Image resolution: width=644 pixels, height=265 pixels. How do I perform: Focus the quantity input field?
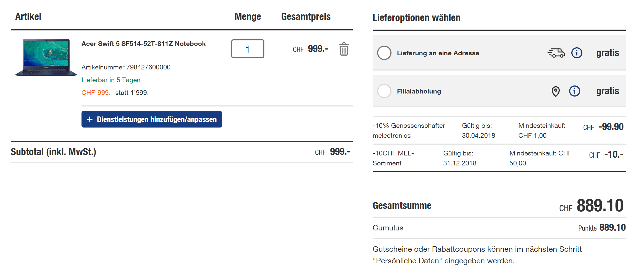[x=248, y=49]
